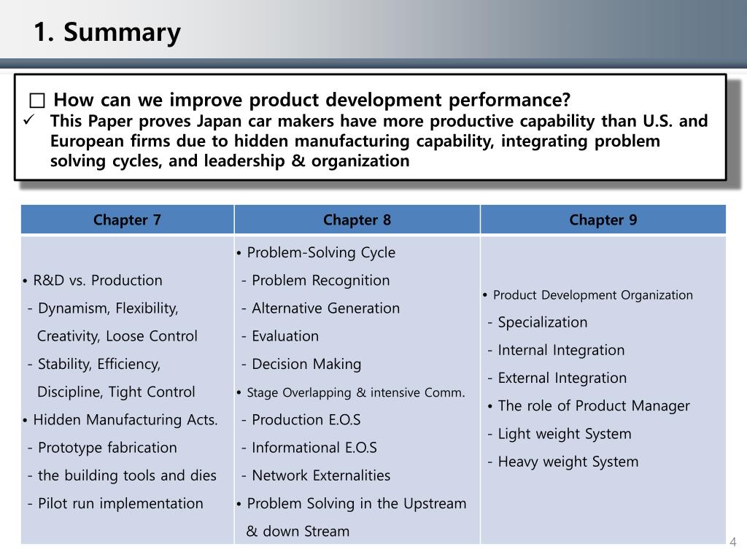Click 'How can we improve product development performance?' heading
Viewport: 747px width, 560px height.
311,99
